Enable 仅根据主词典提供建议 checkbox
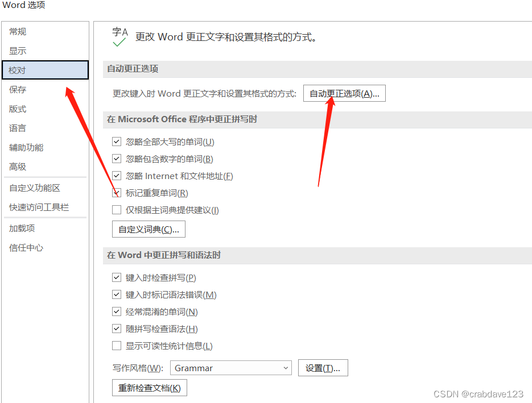This screenshot has width=532, height=403. 117,210
